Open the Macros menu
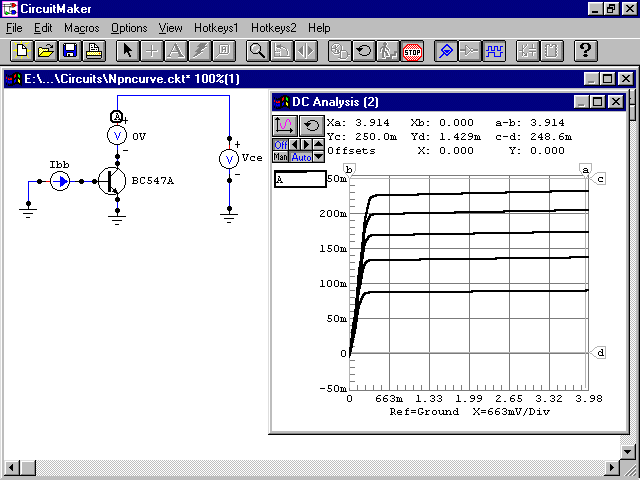 [x=81, y=28]
